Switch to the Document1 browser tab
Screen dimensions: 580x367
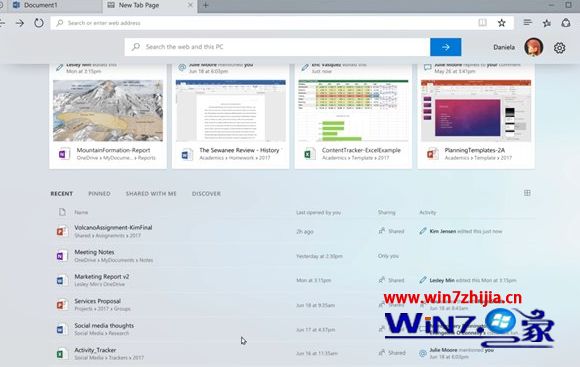click(x=51, y=6)
